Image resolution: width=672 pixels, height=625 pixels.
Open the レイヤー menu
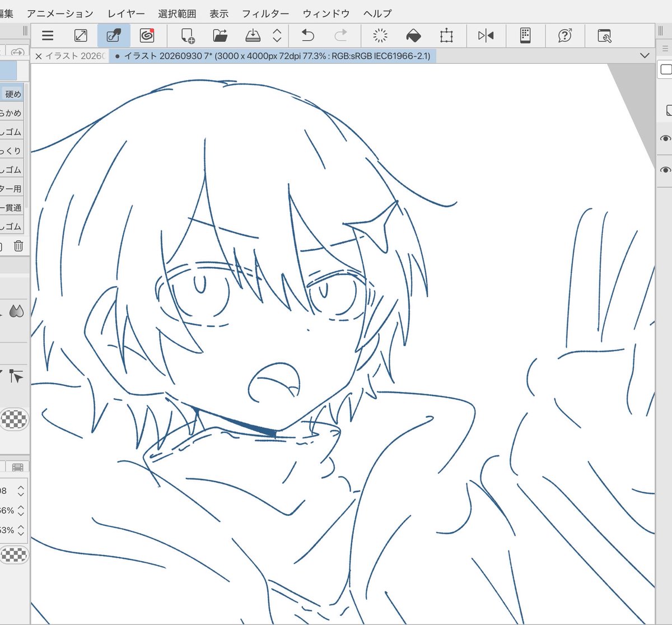(x=126, y=13)
